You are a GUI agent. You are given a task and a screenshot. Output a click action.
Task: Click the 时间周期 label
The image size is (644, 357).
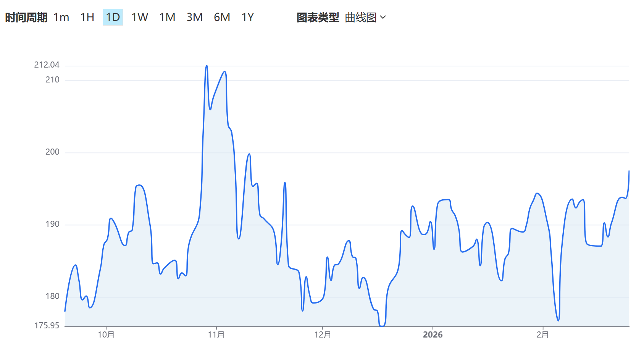(26, 18)
